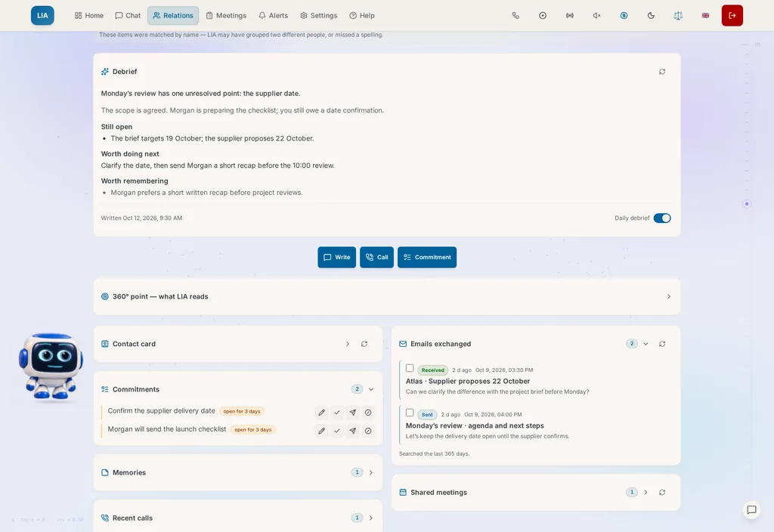
Task: Click the scales of justice icon
Action: click(x=678, y=15)
